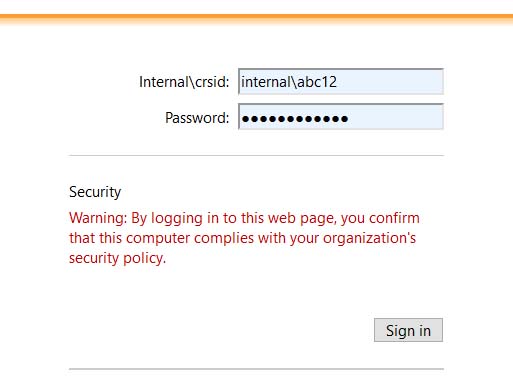513x386 pixels.
Task: Click the word confirm in warning text
Action: [394, 218]
